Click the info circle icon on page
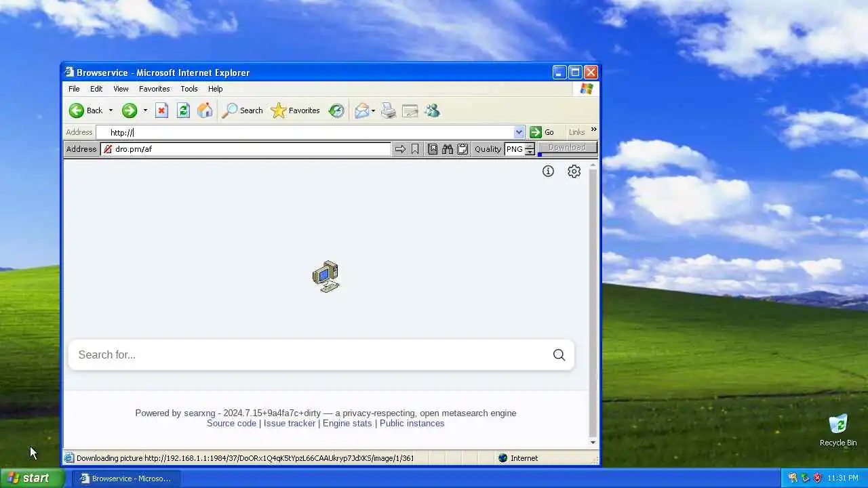The height and width of the screenshot is (488, 868). coord(548,171)
